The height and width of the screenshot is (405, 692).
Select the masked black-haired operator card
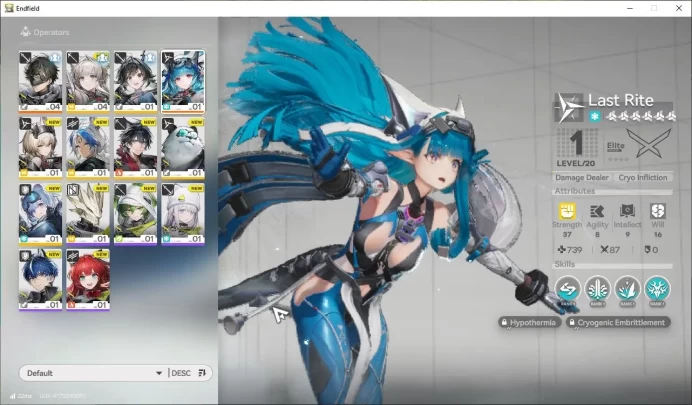40,81
